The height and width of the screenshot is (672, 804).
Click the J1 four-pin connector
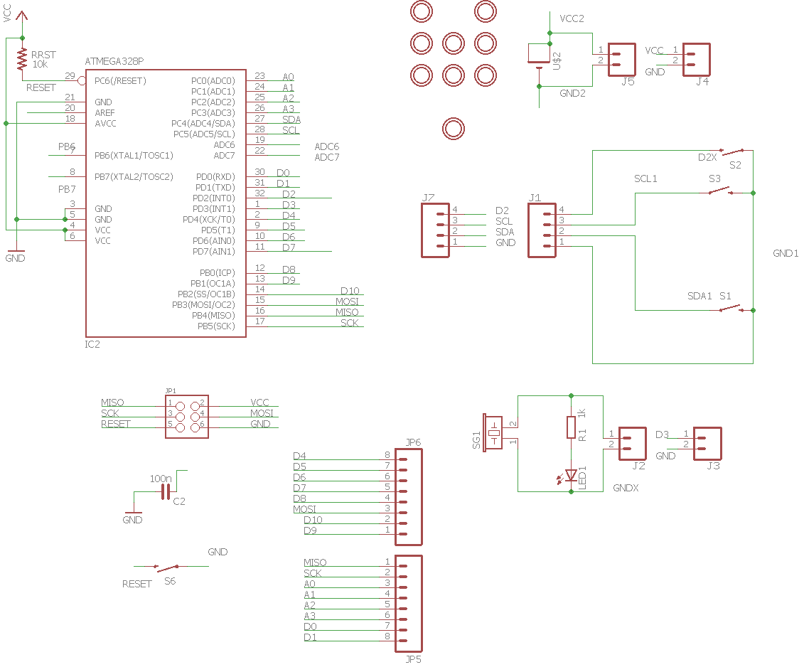(x=542, y=230)
